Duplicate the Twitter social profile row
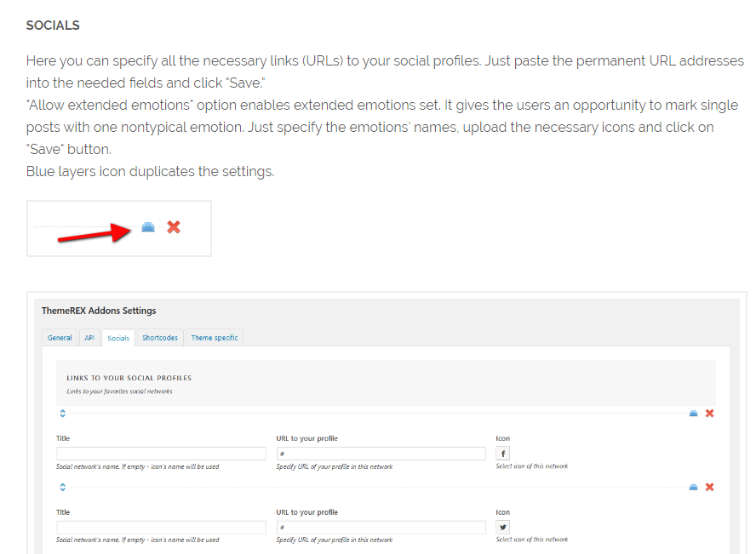This screenshot has height=554, width=756. click(x=693, y=487)
